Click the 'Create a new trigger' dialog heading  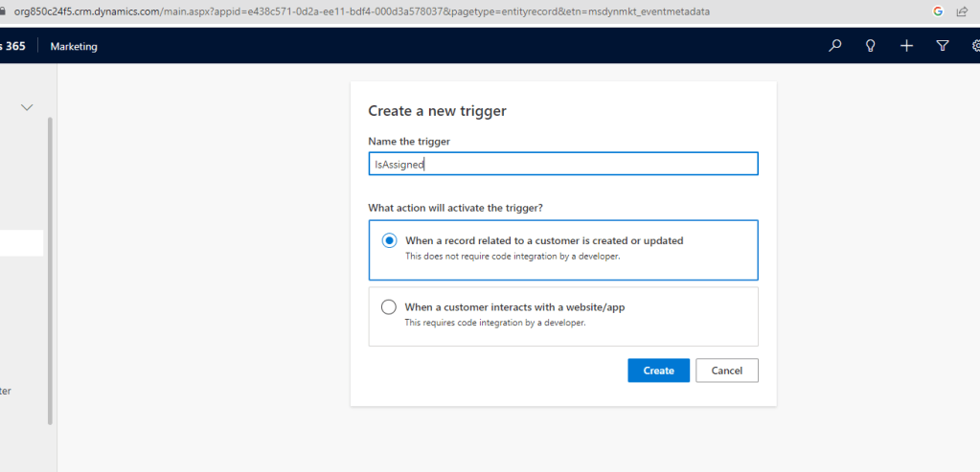coord(437,111)
